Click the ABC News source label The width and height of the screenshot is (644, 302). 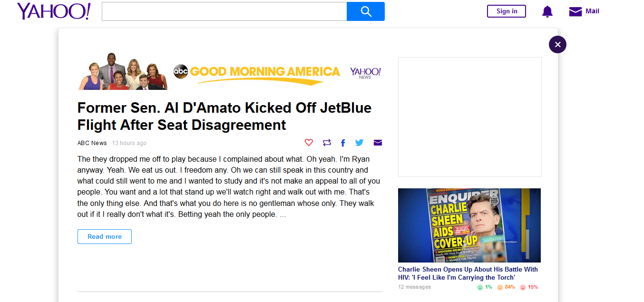tap(92, 143)
